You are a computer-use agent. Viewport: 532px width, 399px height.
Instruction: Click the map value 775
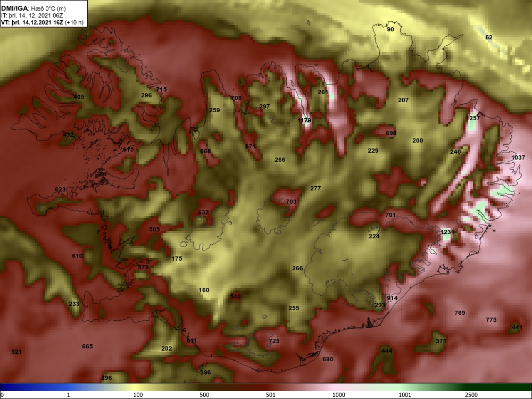click(x=491, y=320)
